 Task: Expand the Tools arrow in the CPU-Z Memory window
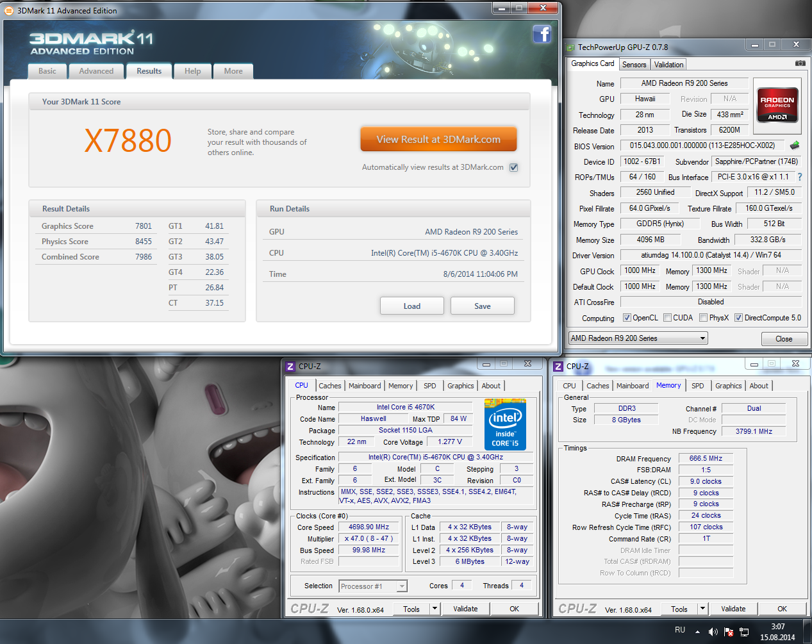pyautogui.click(x=702, y=609)
